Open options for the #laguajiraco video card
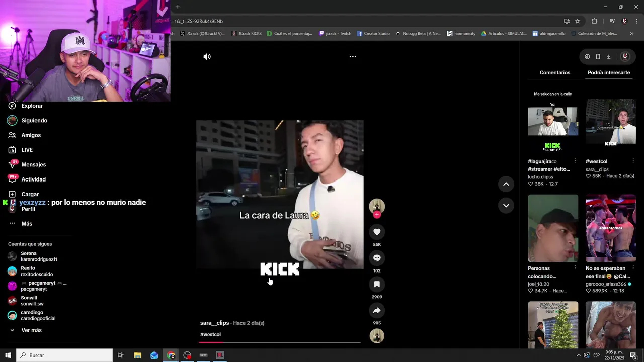The width and height of the screenshot is (644, 362). (576, 161)
